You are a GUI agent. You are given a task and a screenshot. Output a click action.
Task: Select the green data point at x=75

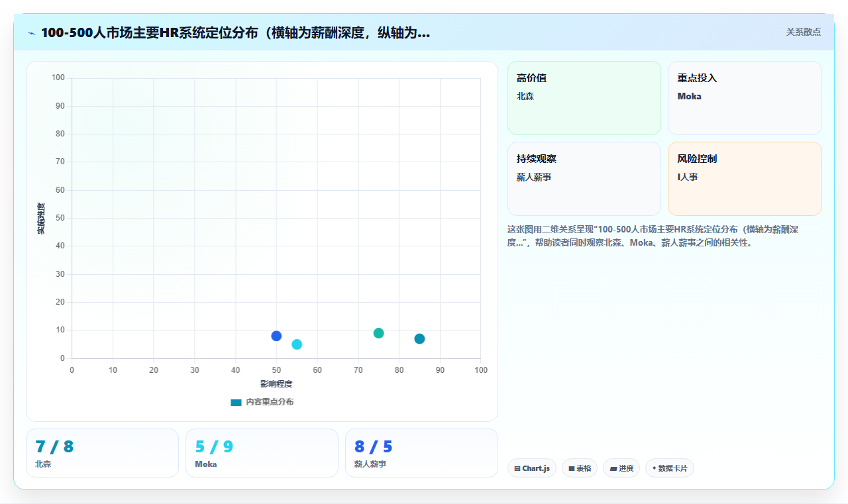378,333
